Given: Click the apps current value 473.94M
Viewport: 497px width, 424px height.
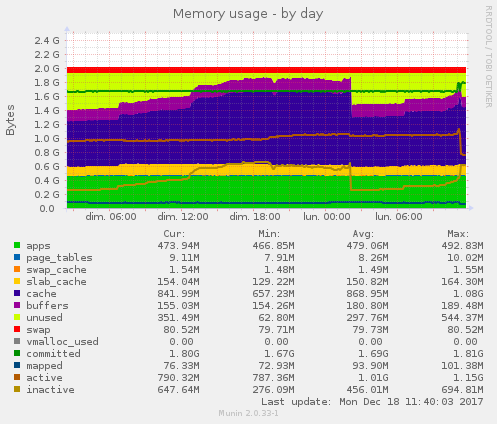Looking at the screenshot, I should pos(178,246).
